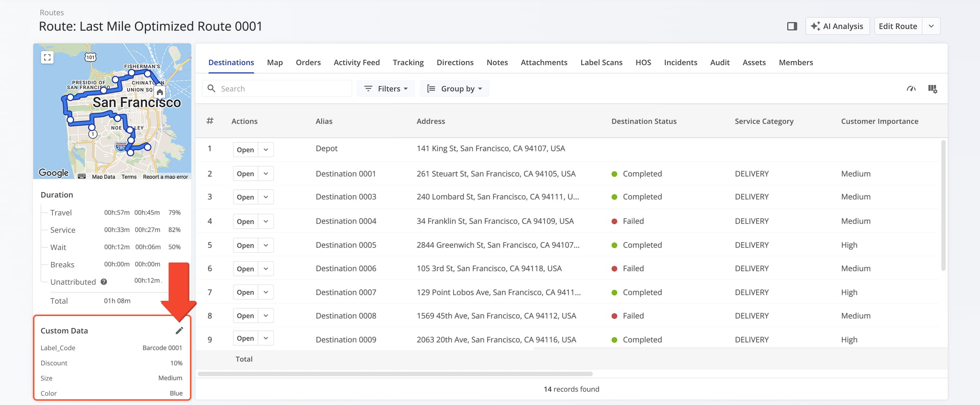
Task: Edit Custom Data with pencil icon
Action: (179, 330)
